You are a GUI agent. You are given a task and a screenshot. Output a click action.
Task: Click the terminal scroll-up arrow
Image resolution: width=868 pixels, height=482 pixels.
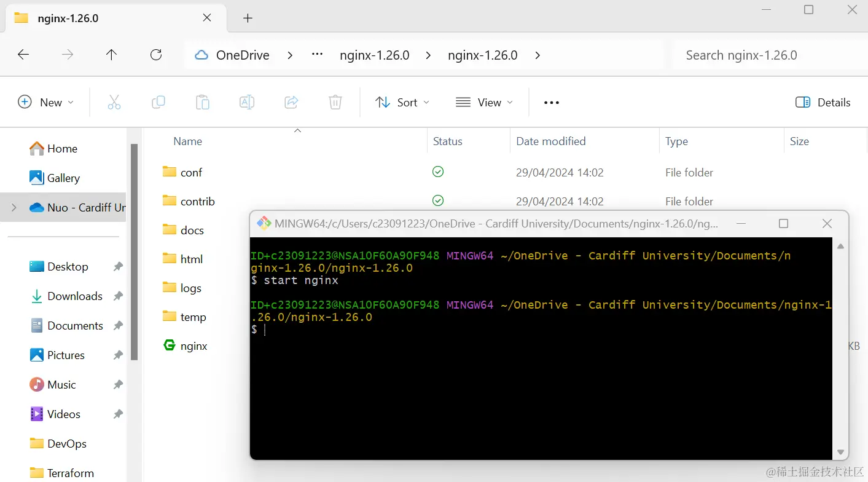click(x=841, y=246)
